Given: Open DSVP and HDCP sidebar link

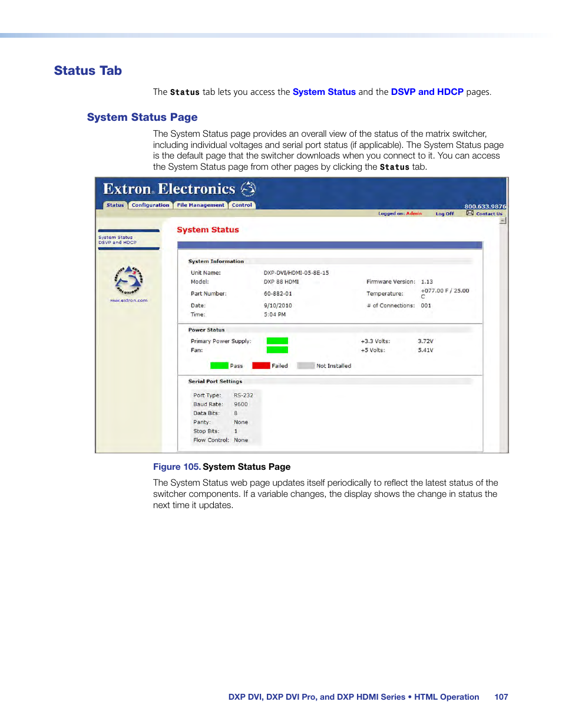Looking at the screenshot, I should [117, 242].
